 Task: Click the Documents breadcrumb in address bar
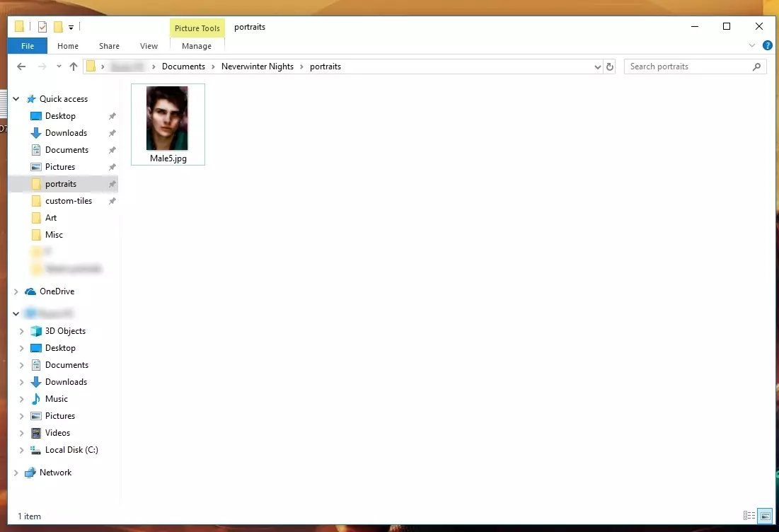[183, 66]
